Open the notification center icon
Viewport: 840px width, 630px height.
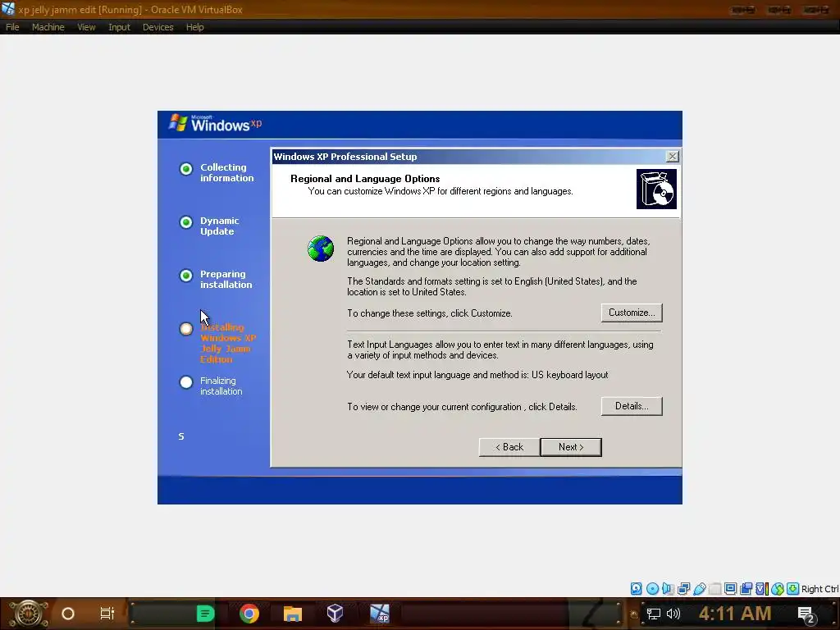click(x=806, y=615)
